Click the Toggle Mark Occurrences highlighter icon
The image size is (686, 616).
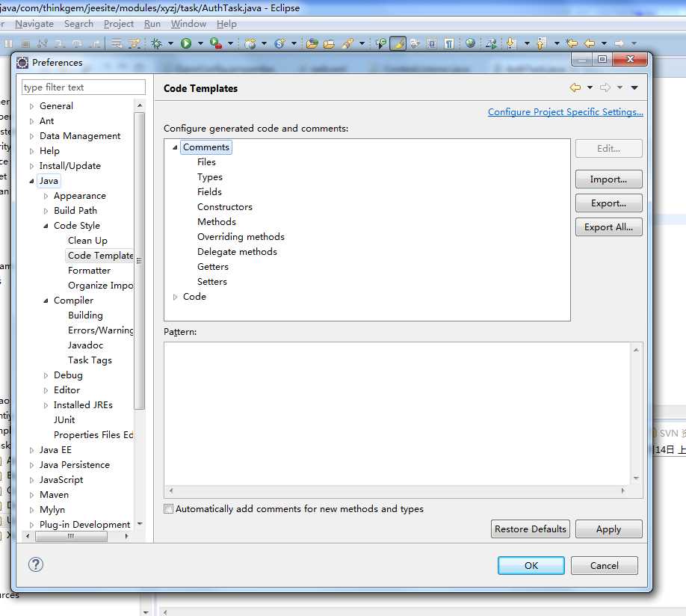click(x=398, y=43)
